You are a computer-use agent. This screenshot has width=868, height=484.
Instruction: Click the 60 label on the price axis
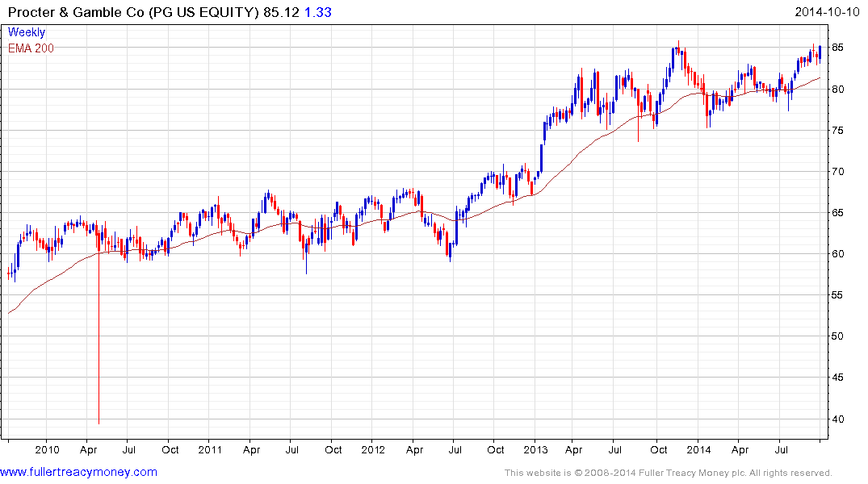coord(837,254)
